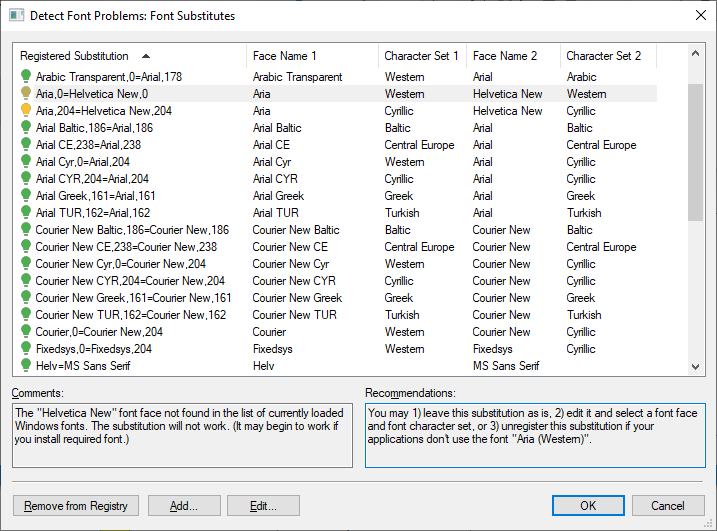Click Face Name 2 cell 'Fixedsys'
This screenshot has width=717, height=531.
coord(492,349)
